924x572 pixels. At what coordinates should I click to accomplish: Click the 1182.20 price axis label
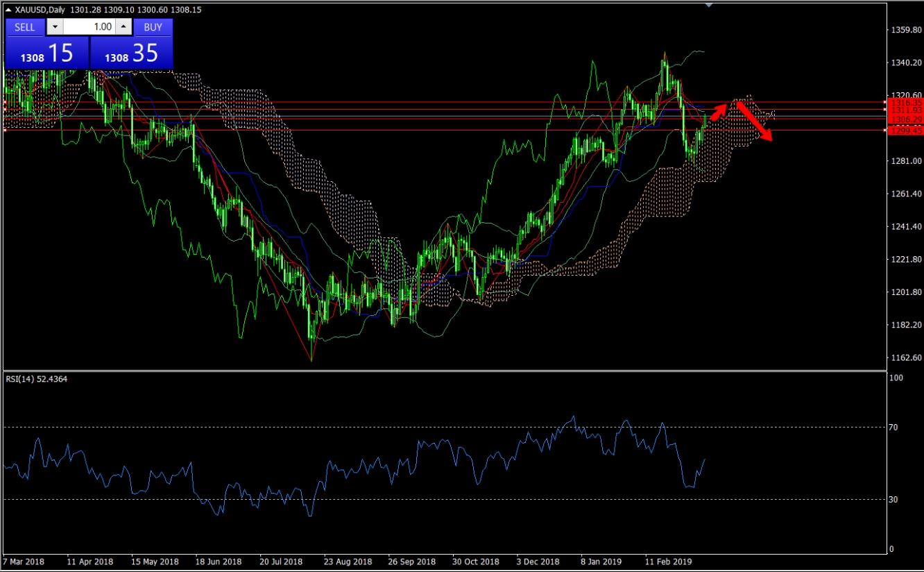point(905,325)
